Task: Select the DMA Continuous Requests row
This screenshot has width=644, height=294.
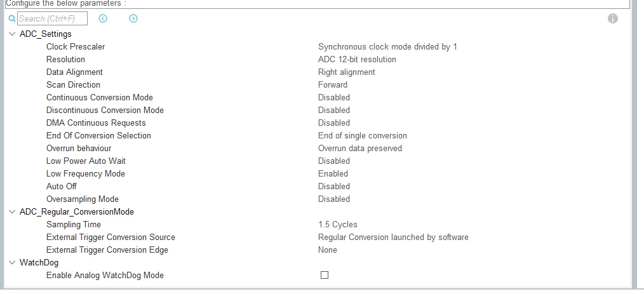Action: 317,123
